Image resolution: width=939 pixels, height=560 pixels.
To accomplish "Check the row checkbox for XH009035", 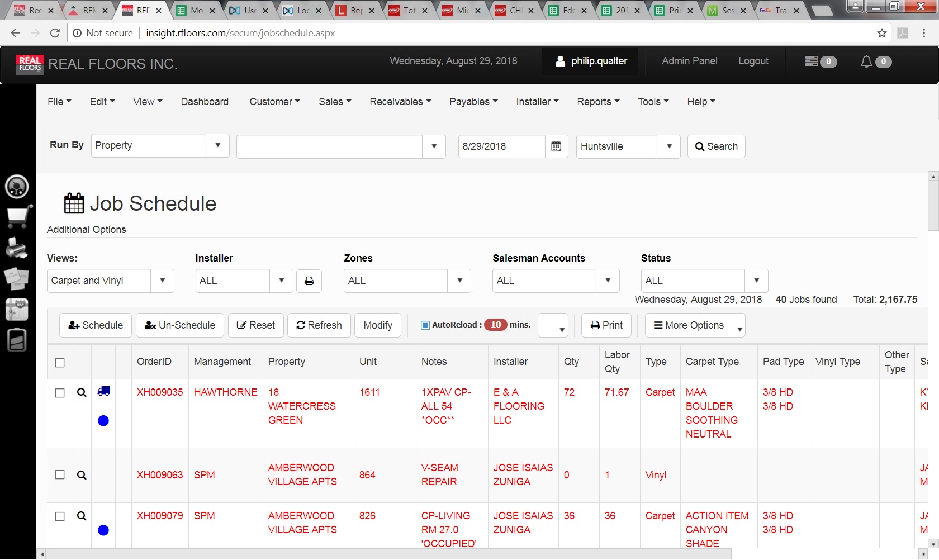I will click(60, 393).
